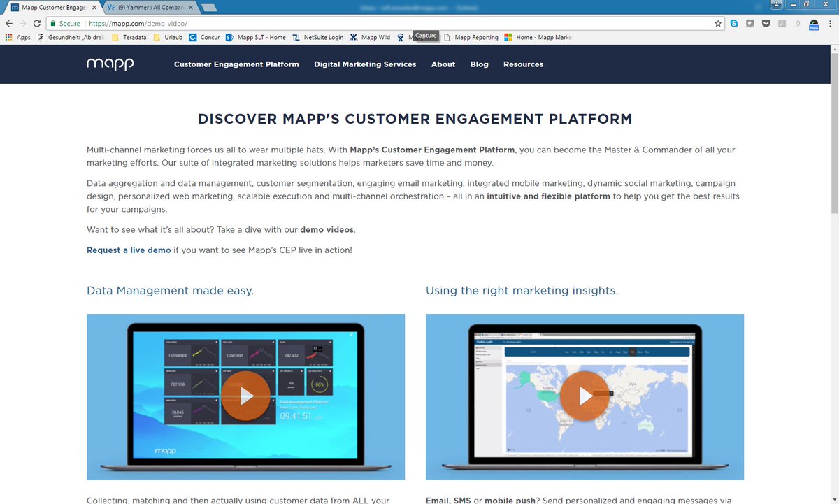Open the Resources nav menu

[523, 64]
